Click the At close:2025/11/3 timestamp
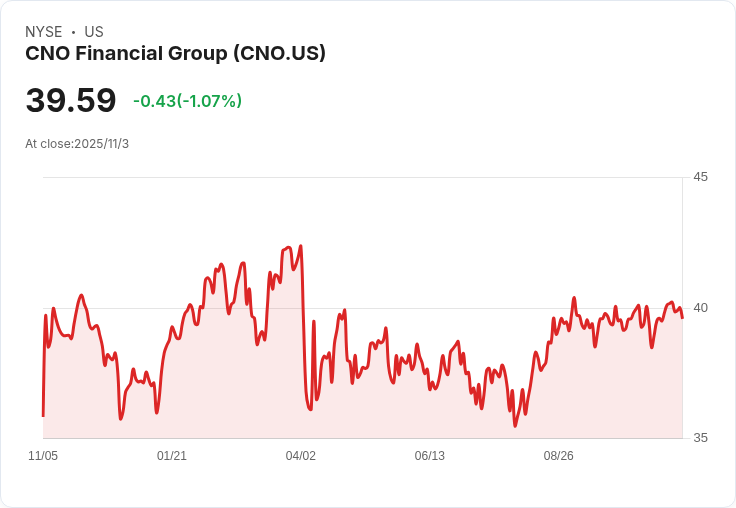The image size is (736, 508). click(77, 144)
